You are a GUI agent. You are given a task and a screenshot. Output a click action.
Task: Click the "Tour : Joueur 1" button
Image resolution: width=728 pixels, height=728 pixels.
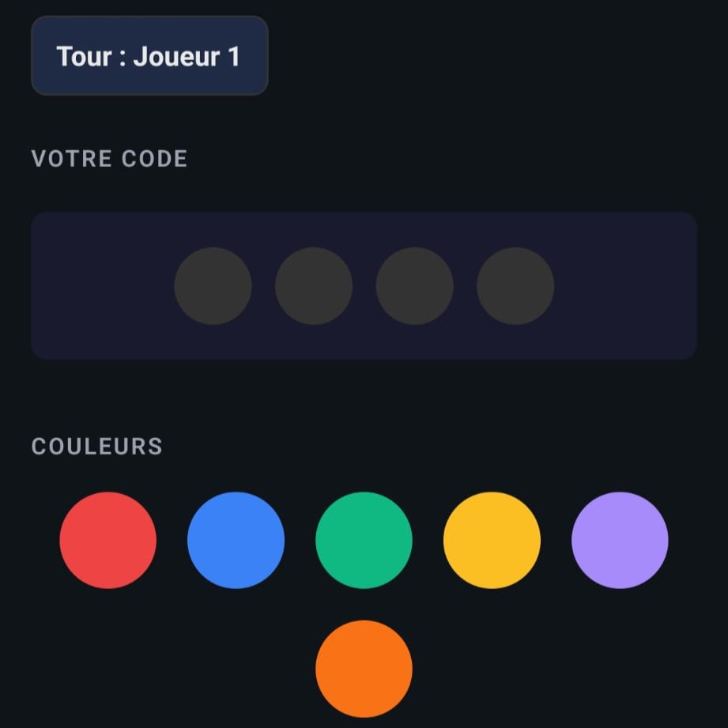tap(149, 56)
